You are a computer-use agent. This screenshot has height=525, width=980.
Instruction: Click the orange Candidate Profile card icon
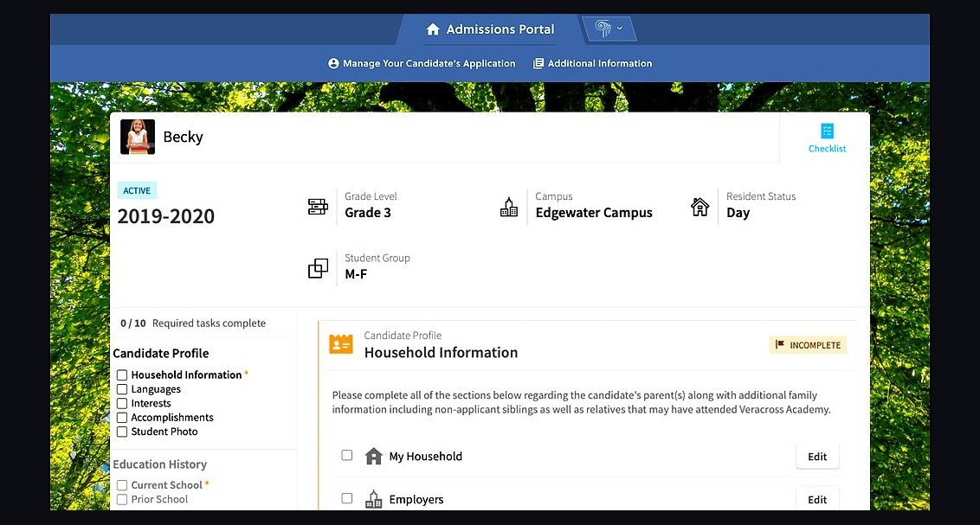340,344
